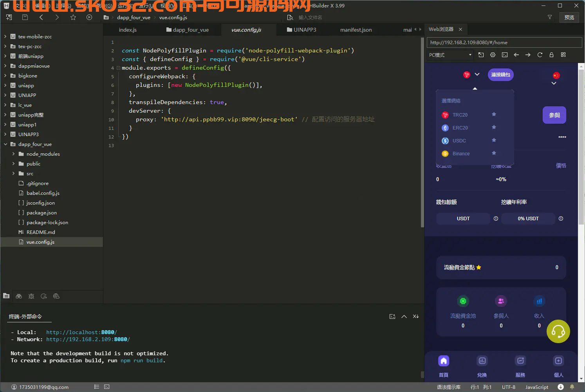Click the 連接錢包 connect wallet button
This screenshot has width=585, height=392.
(500, 75)
